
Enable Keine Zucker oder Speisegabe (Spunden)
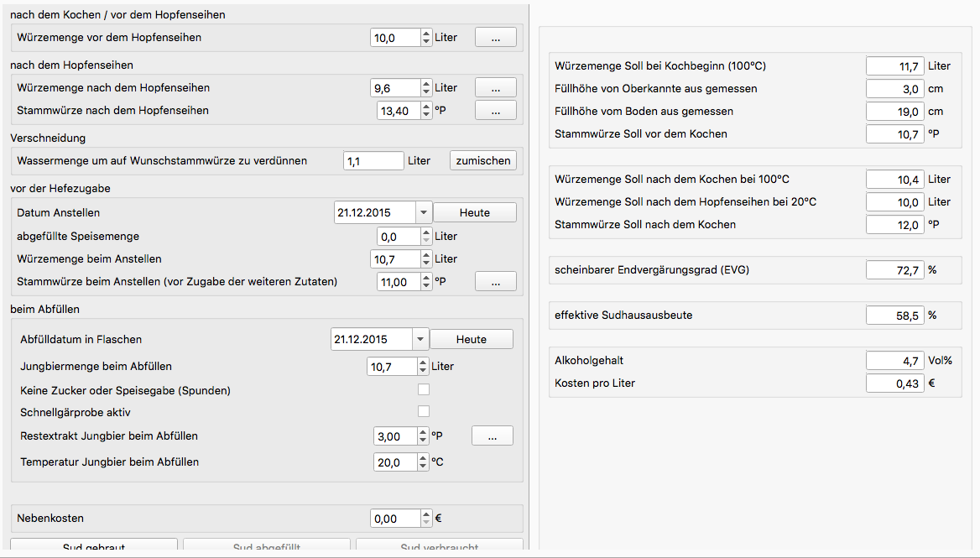[x=424, y=389]
